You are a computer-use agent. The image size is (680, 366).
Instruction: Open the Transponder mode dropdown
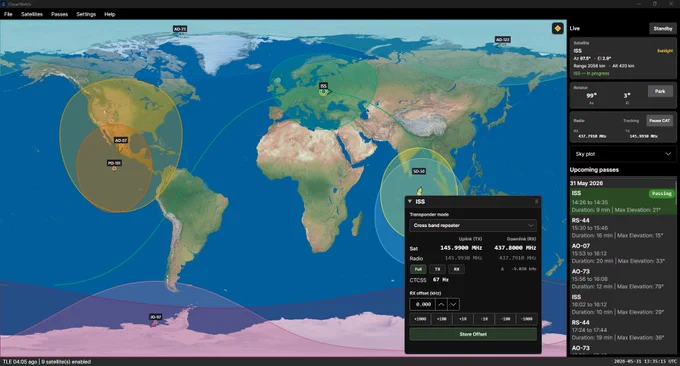pos(473,225)
